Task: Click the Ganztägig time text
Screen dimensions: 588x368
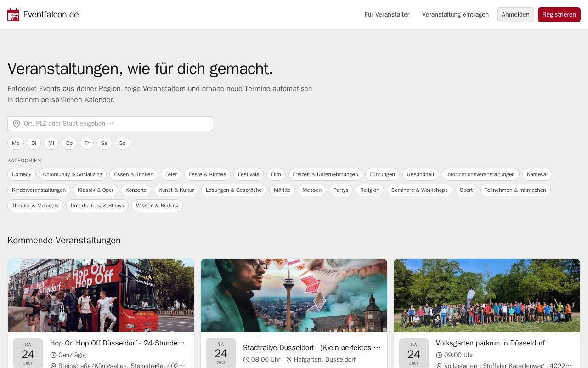Action: 72,355
